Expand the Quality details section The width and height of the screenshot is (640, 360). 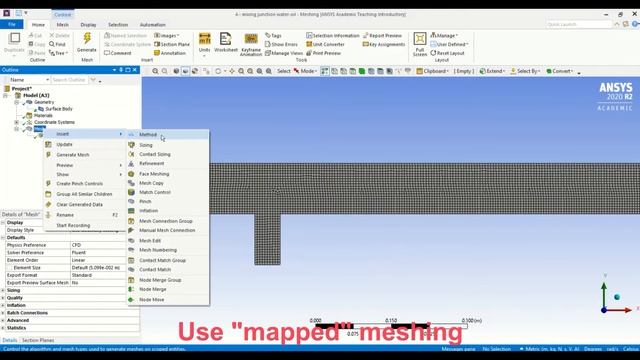coord(3,298)
